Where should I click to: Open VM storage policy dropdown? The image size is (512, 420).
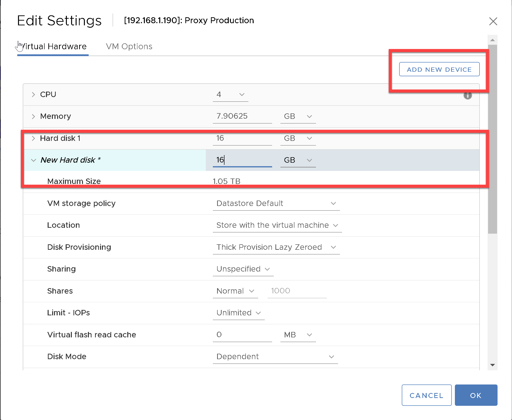click(276, 203)
